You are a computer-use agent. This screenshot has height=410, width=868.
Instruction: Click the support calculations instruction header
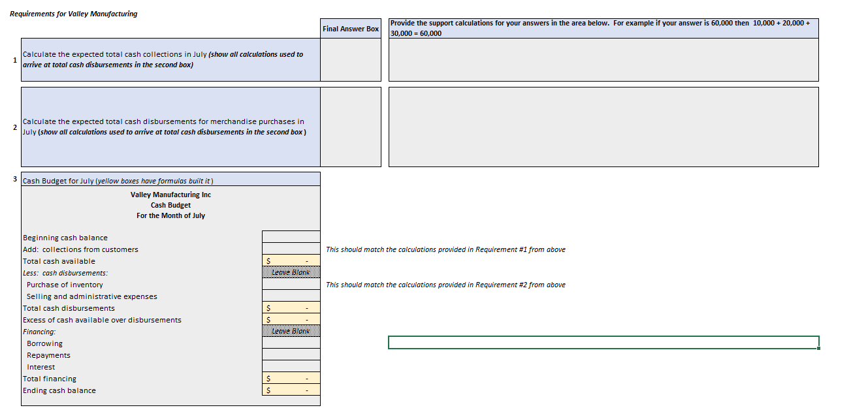(603, 28)
